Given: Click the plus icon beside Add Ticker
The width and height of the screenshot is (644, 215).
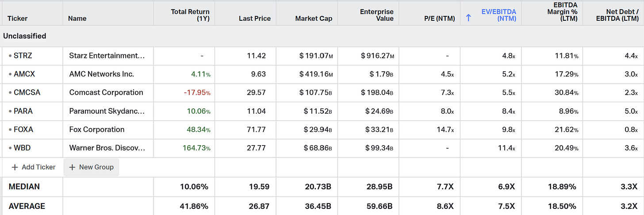Looking at the screenshot, I should click(x=15, y=167).
